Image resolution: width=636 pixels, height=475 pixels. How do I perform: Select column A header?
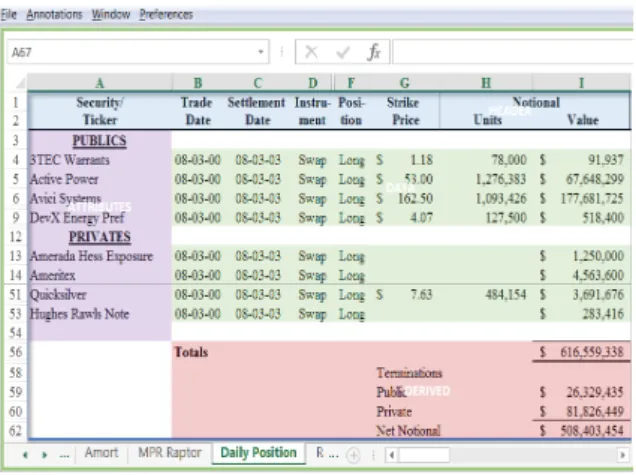[x=100, y=83]
